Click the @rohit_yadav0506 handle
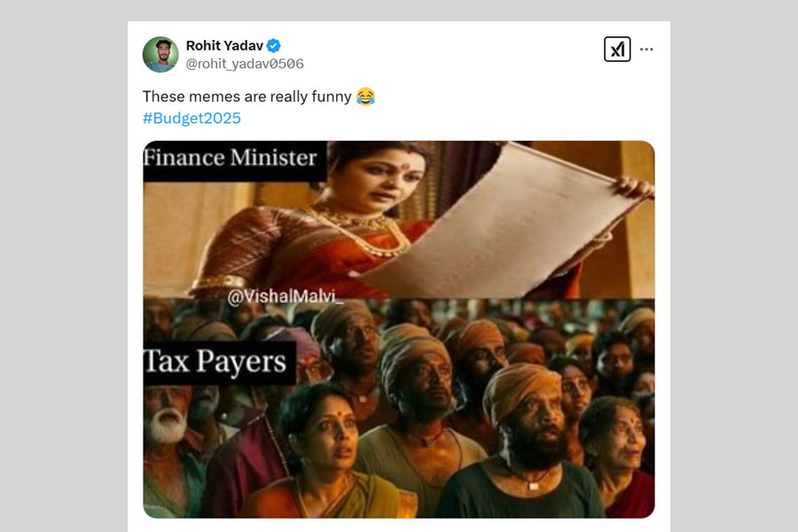This screenshot has width=798, height=532. (245, 64)
